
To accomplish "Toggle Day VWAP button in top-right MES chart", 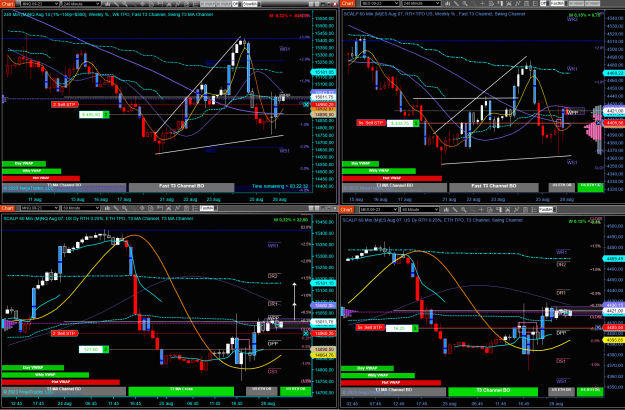I will tap(360, 163).
